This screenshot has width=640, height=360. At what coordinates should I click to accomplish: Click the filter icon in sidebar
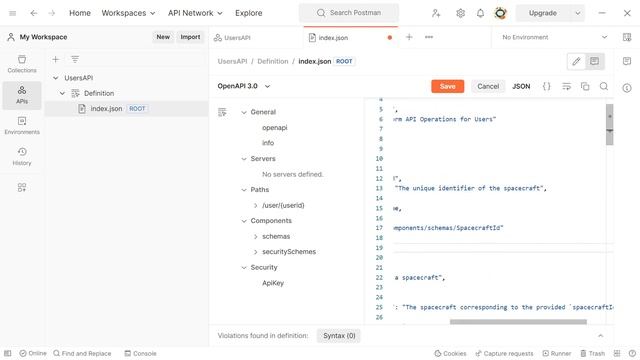(x=75, y=59)
